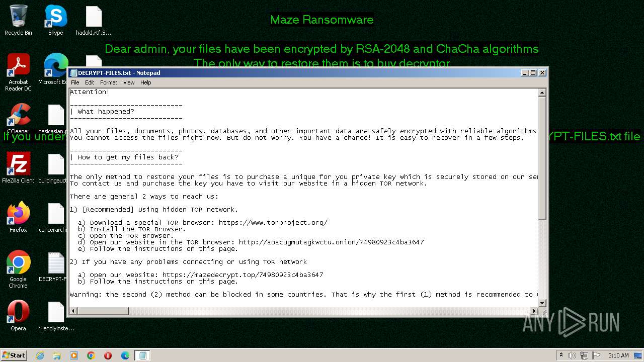Image resolution: width=644 pixels, height=362 pixels.
Task: Click '| How to get my files back?' heading
Action: pyautogui.click(x=124, y=157)
